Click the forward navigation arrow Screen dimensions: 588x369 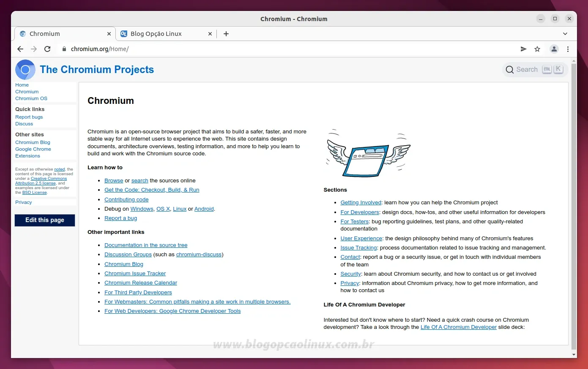pyautogui.click(x=34, y=49)
